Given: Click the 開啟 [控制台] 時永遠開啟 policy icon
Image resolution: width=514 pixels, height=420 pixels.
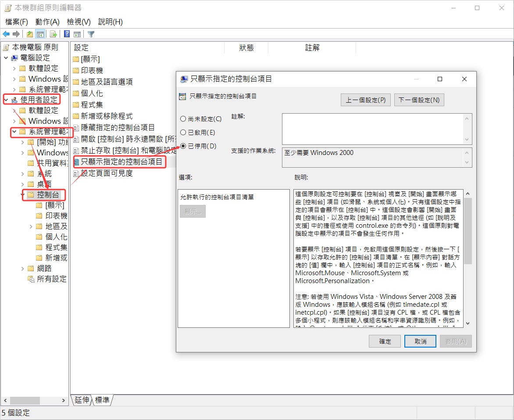Looking at the screenshot, I should pos(76,139).
